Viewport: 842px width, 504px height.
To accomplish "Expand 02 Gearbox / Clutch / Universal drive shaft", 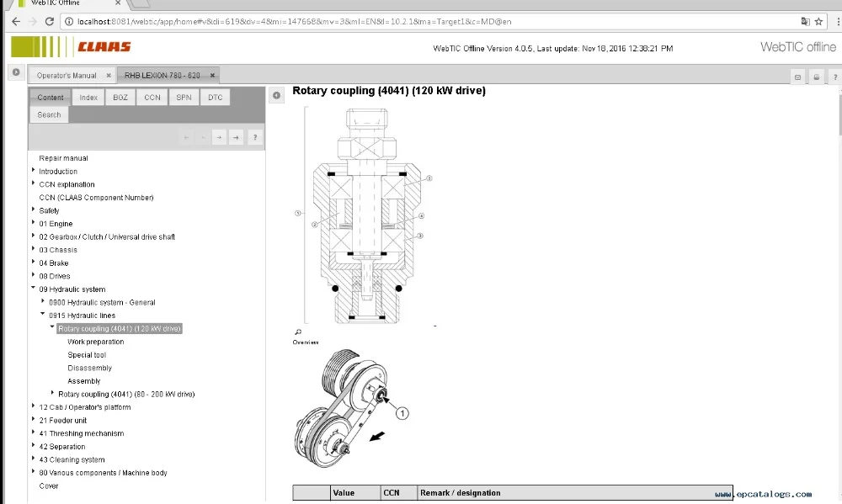I will (34, 236).
